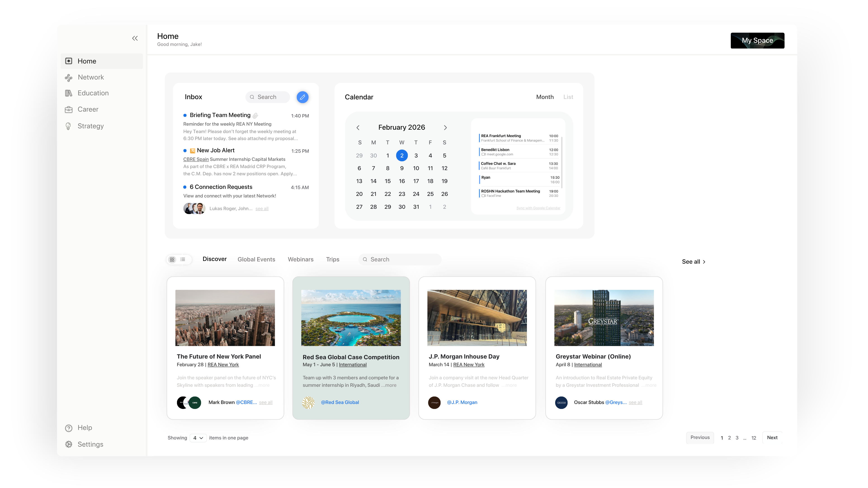The height and width of the screenshot is (488, 868).
Task: Switch calendar to Month view
Action: 545,97
